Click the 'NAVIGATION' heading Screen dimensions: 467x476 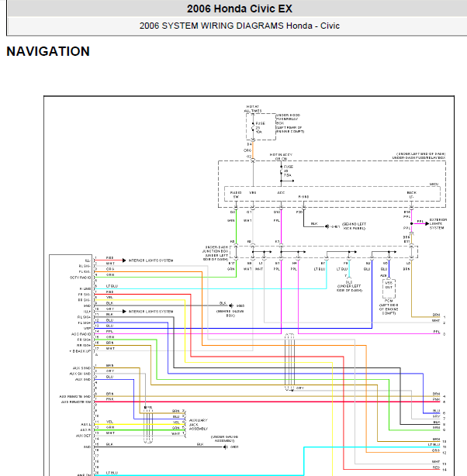click(x=48, y=51)
